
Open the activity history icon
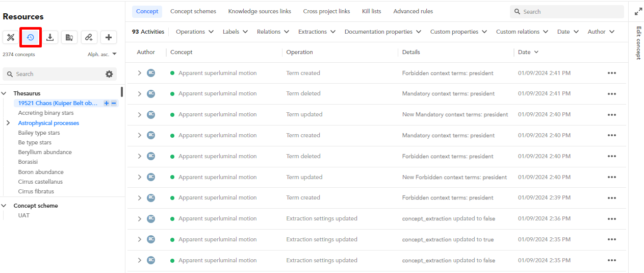pos(30,37)
